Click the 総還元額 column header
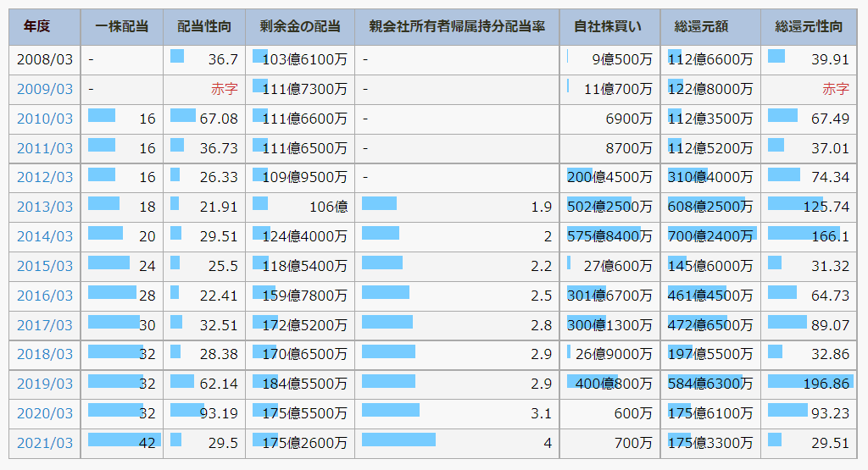Viewport: 868px width, 470px height. [x=709, y=27]
